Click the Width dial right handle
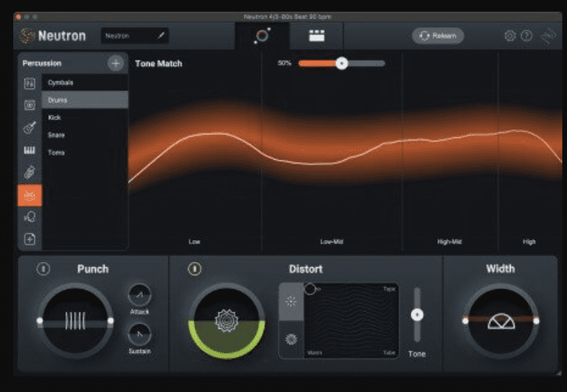Screen dimensions: 567x392 point(537,321)
